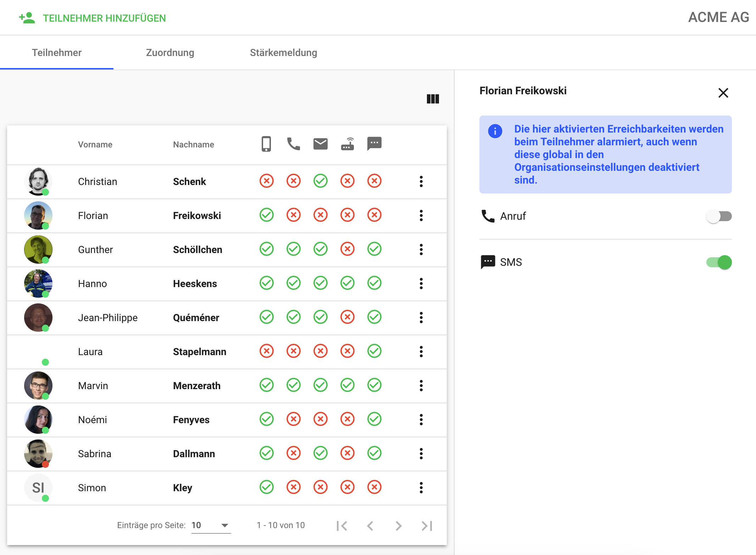Viewport: 756px width, 555px height.
Task: Click the column layout icon above table
Action: tap(433, 99)
